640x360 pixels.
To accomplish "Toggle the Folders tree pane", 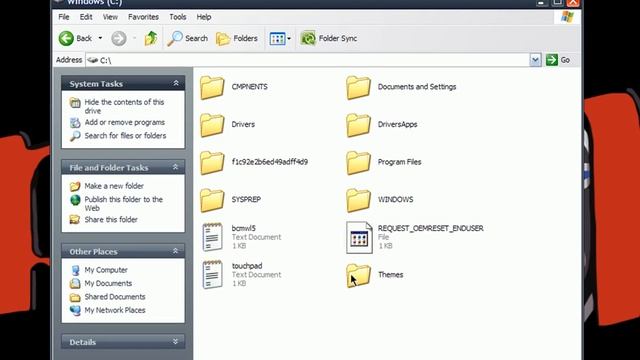I will coord(237,38).
